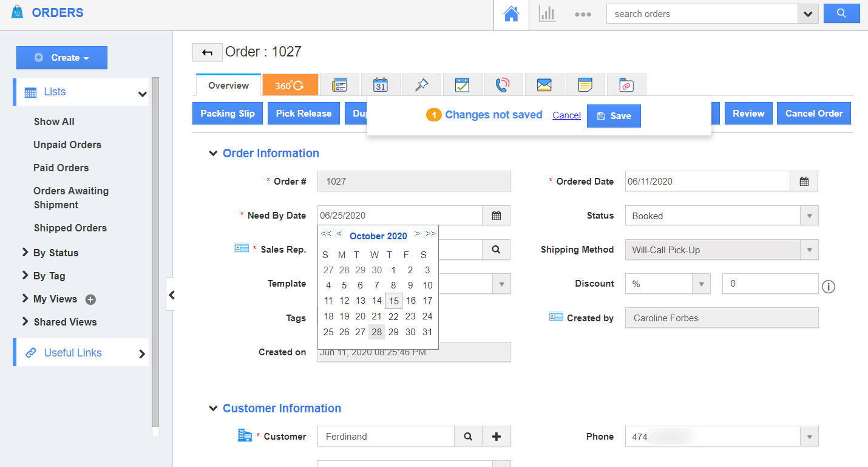Pick October 28 in the calendar
Viewport: 868px width, 467px height.
pyautogui.click(x=377, y=332)
